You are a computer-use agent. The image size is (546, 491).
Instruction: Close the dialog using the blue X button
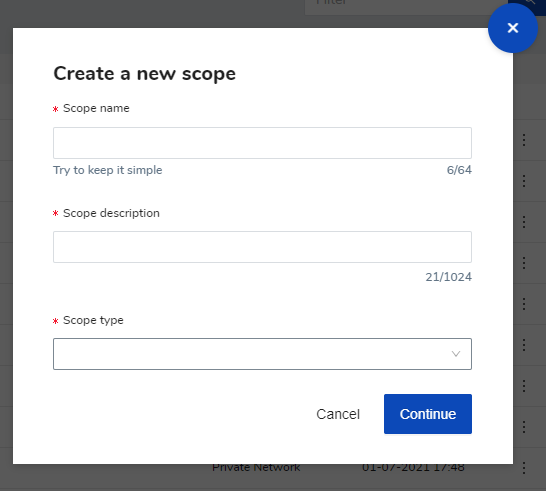pos(513,28)
